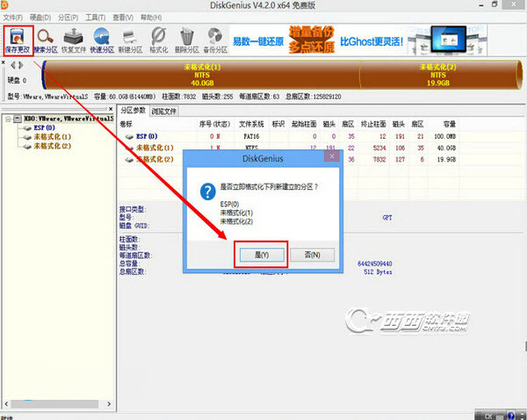
Task: Open the 搜索分区 search partition tool
Action: coord(46,40)
